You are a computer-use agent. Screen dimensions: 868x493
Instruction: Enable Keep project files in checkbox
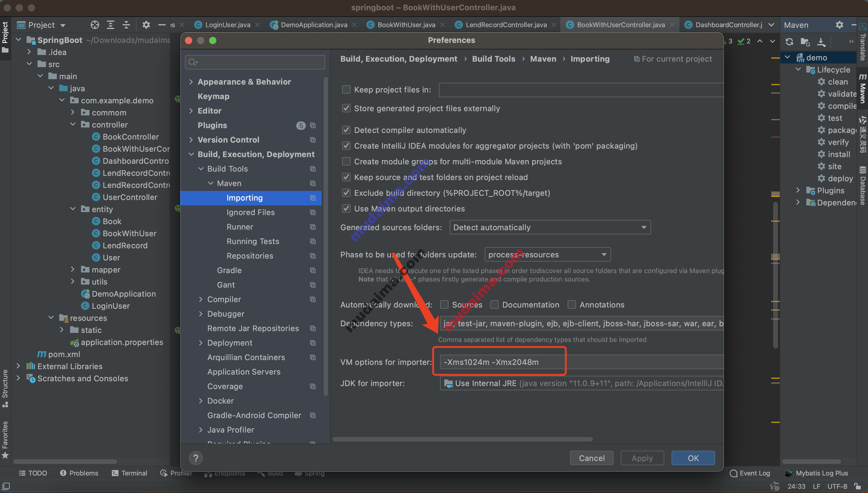click(346, 89)
